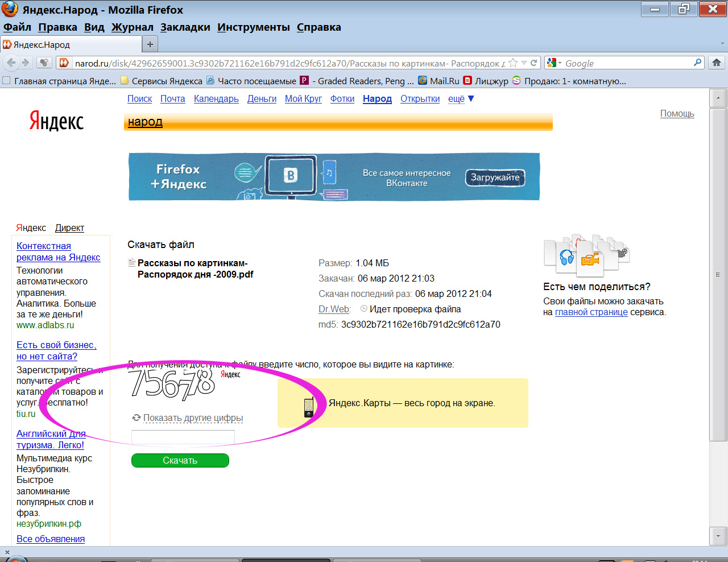Image resolution: width=728 pixels, height=562 pixels.
Task: Click the bookmark star in address bar
Action: point(513,63)
